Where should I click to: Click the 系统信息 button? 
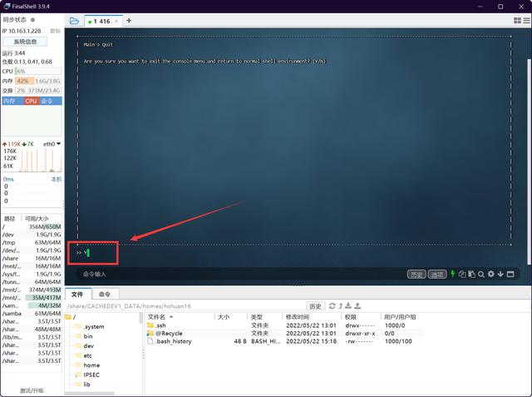(25, 42)
